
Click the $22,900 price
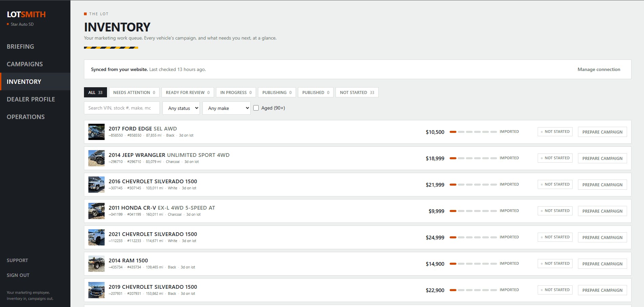(x=435, y=290)
